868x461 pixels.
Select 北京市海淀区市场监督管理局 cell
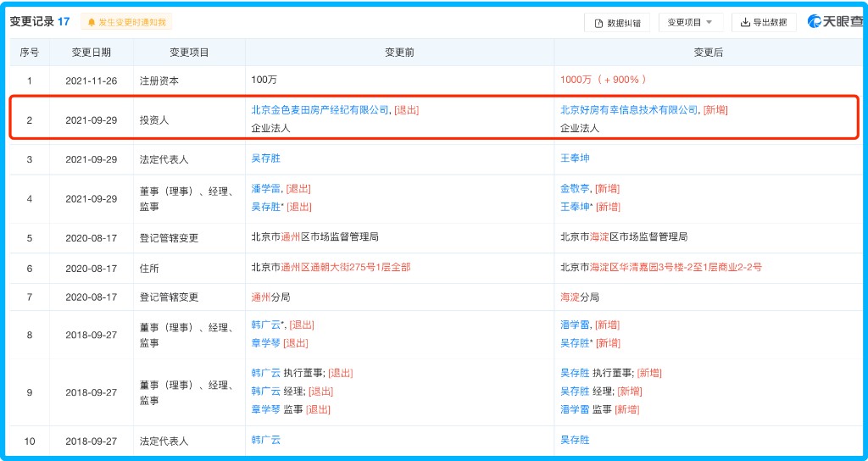(x=709, y=238)
